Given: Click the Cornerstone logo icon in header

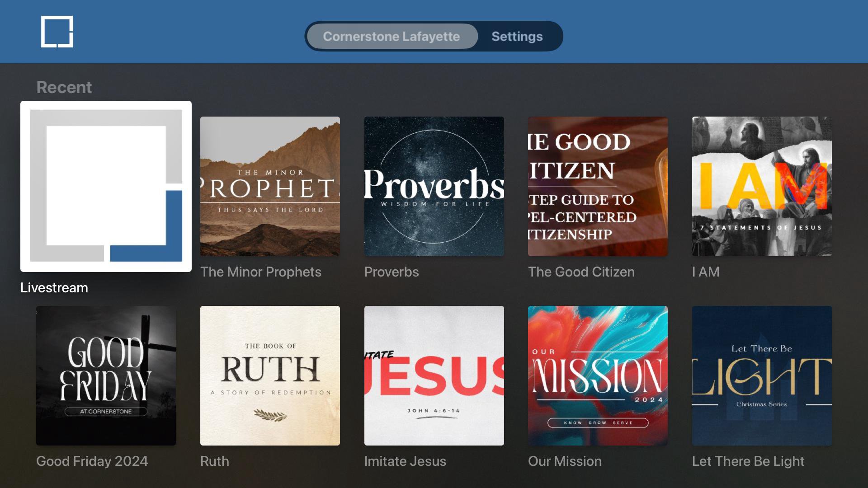Looking at the screenshot, I should [57, 32].
